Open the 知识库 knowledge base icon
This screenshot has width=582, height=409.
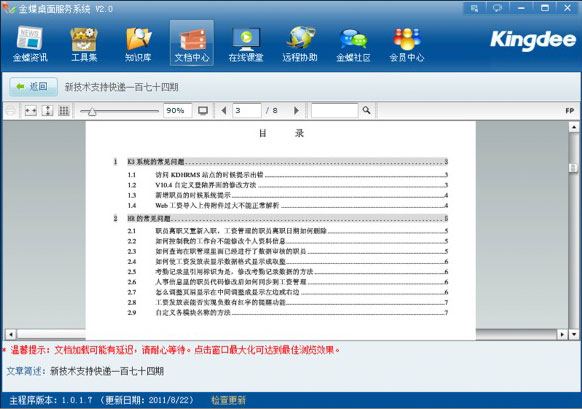point(138,44)
